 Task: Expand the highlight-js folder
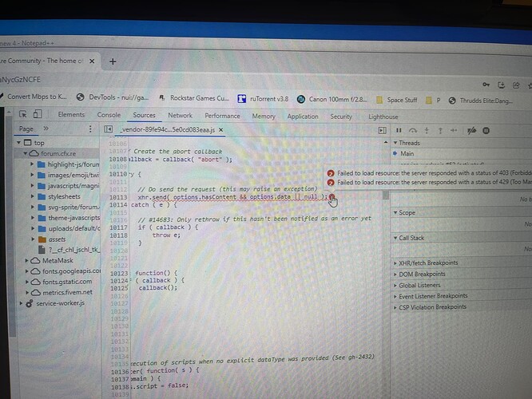click(32, 164)
